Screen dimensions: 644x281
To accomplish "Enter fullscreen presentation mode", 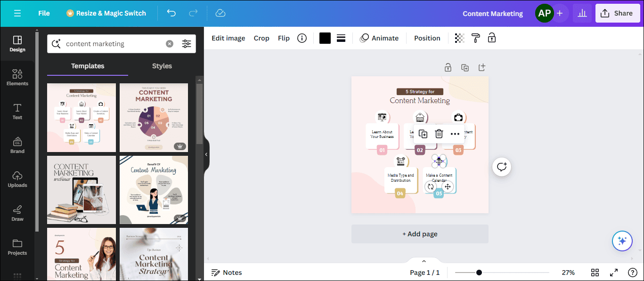I will coord(614,273).
